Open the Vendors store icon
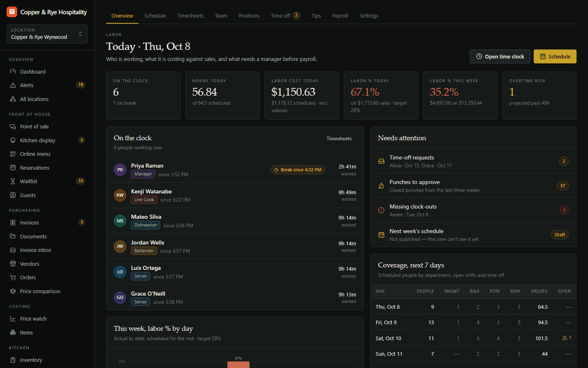 tap(13, 264)
